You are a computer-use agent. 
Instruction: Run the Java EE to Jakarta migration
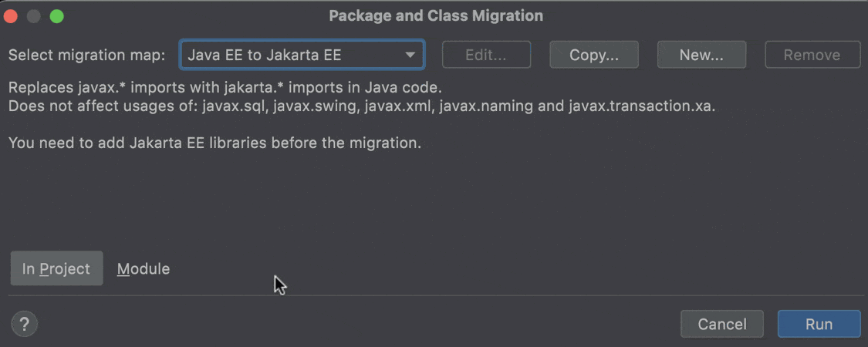[x=819, y=325]
